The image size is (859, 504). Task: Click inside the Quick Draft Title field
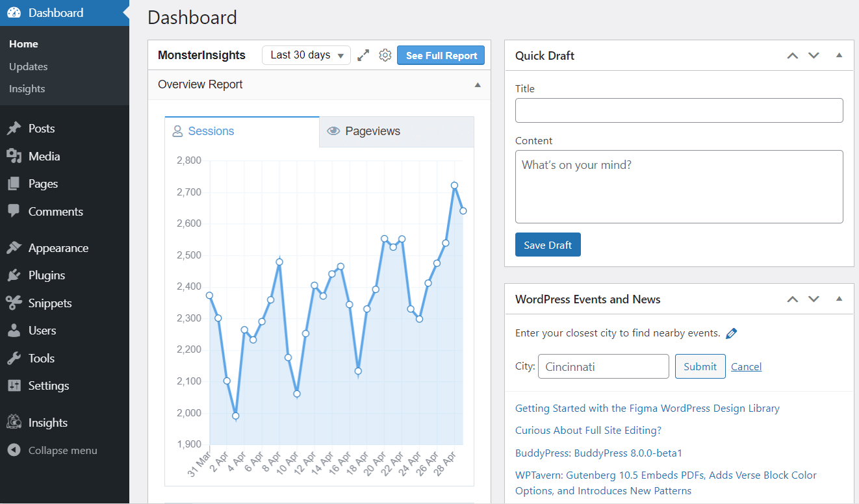point(678,110)
